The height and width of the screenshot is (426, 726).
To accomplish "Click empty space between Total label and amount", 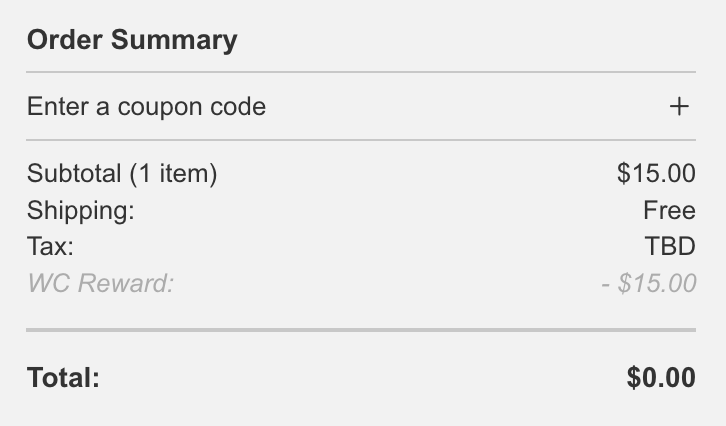I will pos(360,377).
